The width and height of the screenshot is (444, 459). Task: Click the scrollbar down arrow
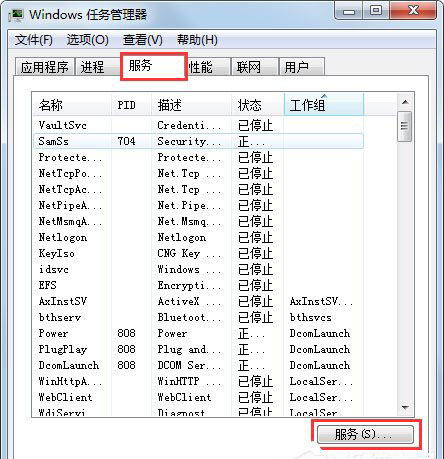[405, 407]
